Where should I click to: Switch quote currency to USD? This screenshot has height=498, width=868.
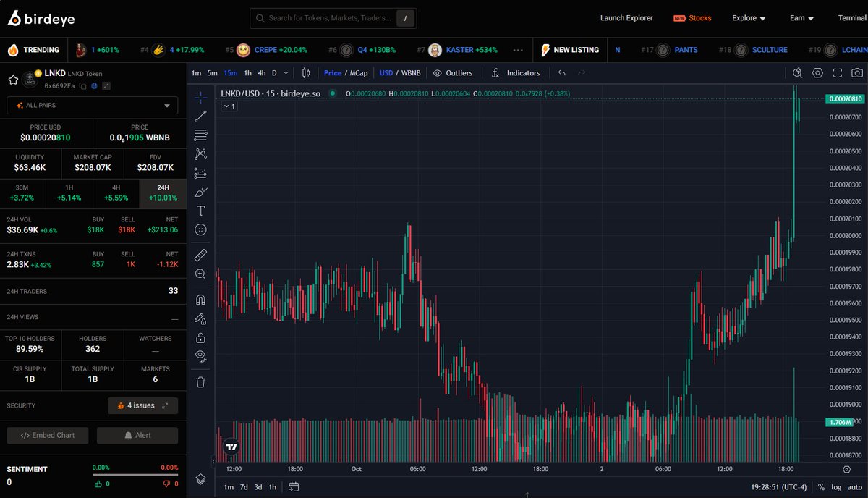386,73
